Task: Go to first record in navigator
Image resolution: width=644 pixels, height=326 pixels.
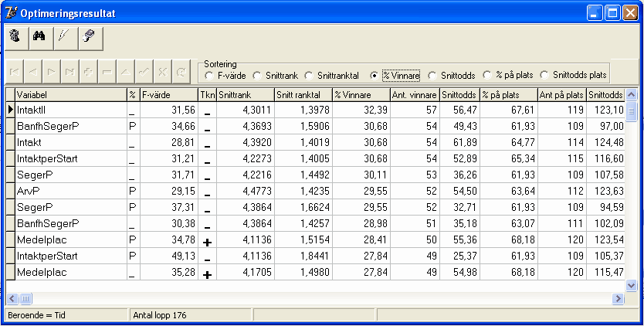Action: coord(14,72)
